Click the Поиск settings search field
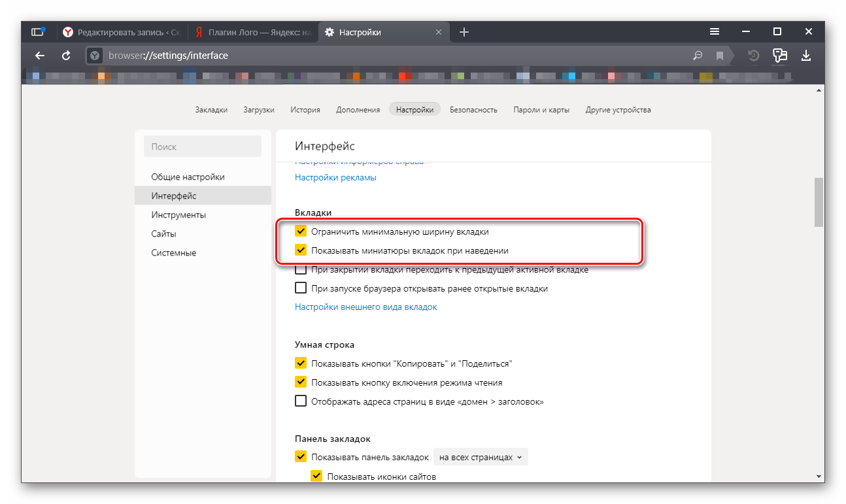 [x=203, y=146]
